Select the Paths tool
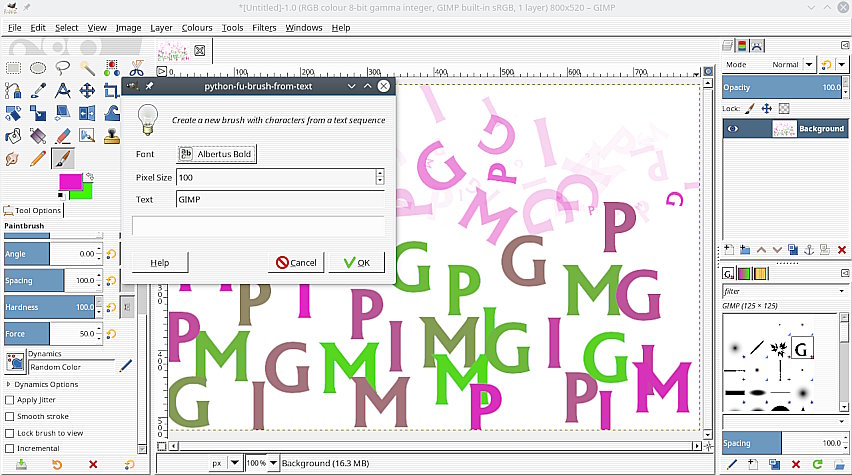 pyautogui.click(x=13, y=91)
